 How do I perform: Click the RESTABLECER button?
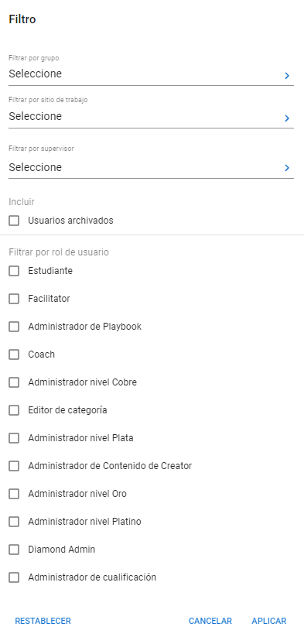click(43, 621)
